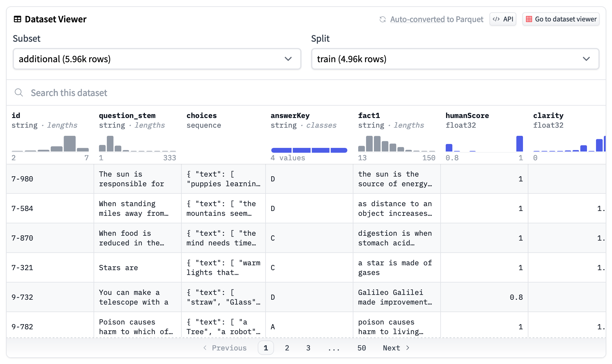Image resolution: width=612 pixels, height=364 pixels.
Task: Click the right chevron after Next in pagination
Action: pyautogui.click(x=408, y=348)
